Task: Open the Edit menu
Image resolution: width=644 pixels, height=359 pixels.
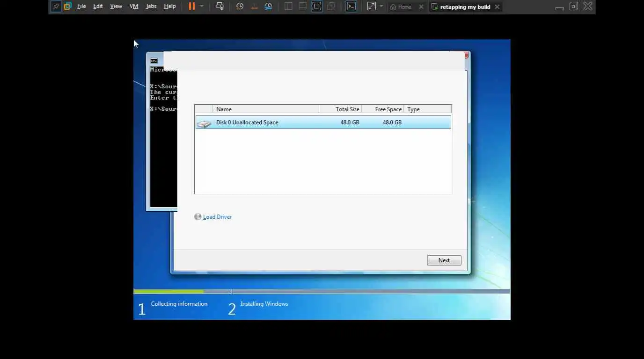Action: pyautogui.click(x=98, y=7)
